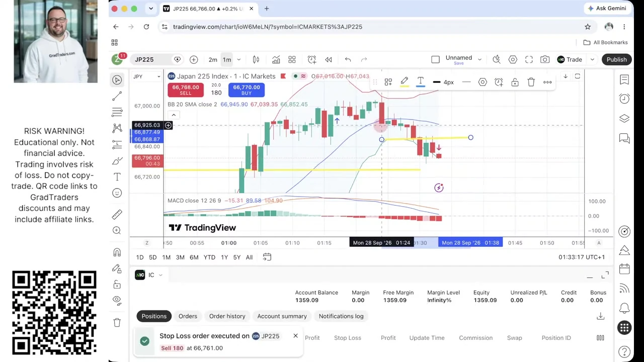
Task: Click the remove objects trash in left toolbar
Action: tap(117, 322)
